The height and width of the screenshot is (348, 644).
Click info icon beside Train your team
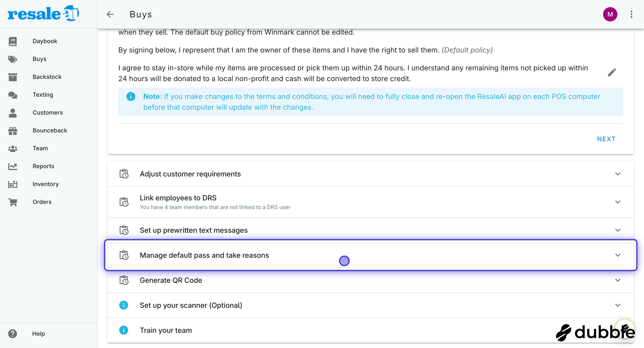pyautogui.click(x=123, y=330)
